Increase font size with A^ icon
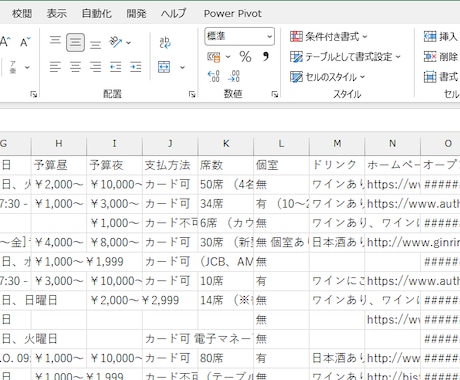Screen dimensions: 460x380 pyautogui.click(x=4, y=42)
